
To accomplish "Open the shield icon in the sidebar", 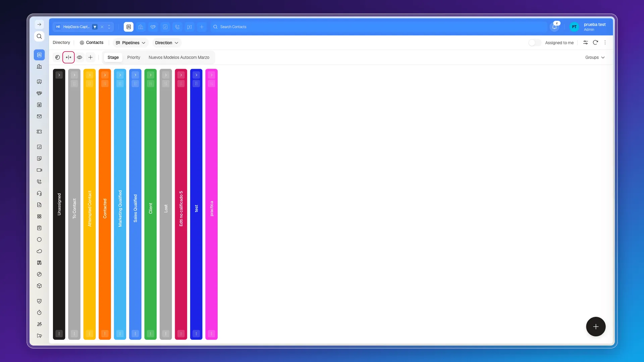I will [39, 301].
